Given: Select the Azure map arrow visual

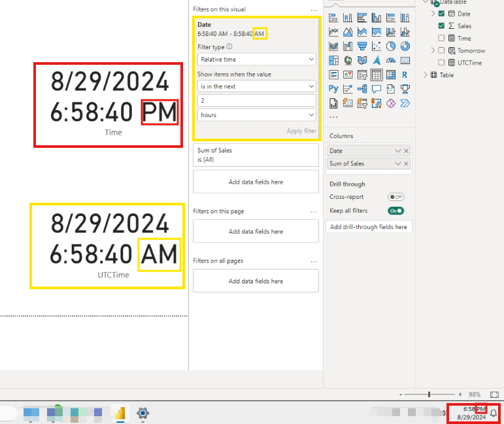Looking at the screenshot, I should [377, 60].
